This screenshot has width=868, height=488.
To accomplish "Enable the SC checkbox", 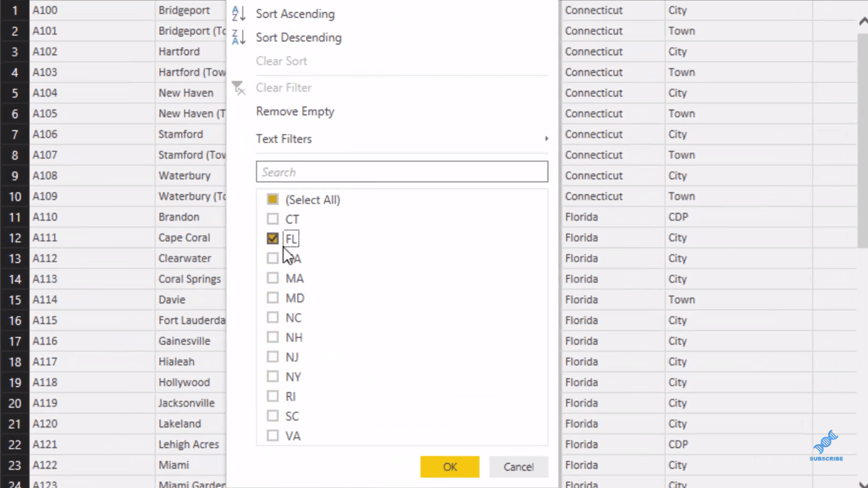I will [273, 416].
